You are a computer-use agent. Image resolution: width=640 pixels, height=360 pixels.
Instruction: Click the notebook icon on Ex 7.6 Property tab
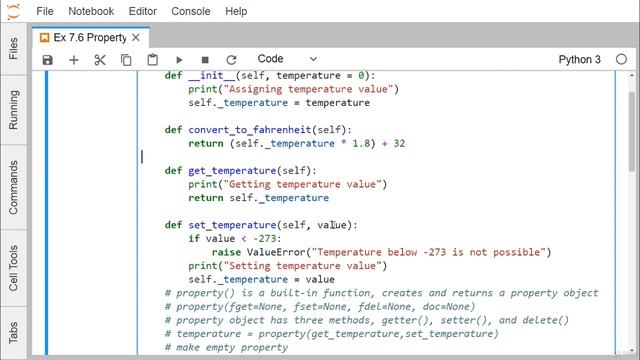click(x=44, y=38)
